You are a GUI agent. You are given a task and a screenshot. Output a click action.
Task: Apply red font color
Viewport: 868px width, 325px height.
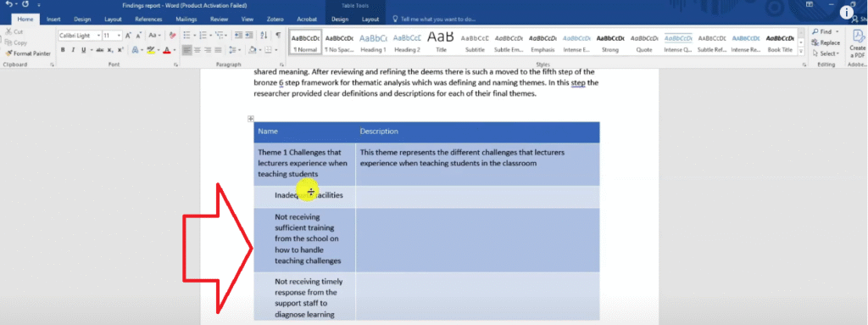tap(167, 50)
